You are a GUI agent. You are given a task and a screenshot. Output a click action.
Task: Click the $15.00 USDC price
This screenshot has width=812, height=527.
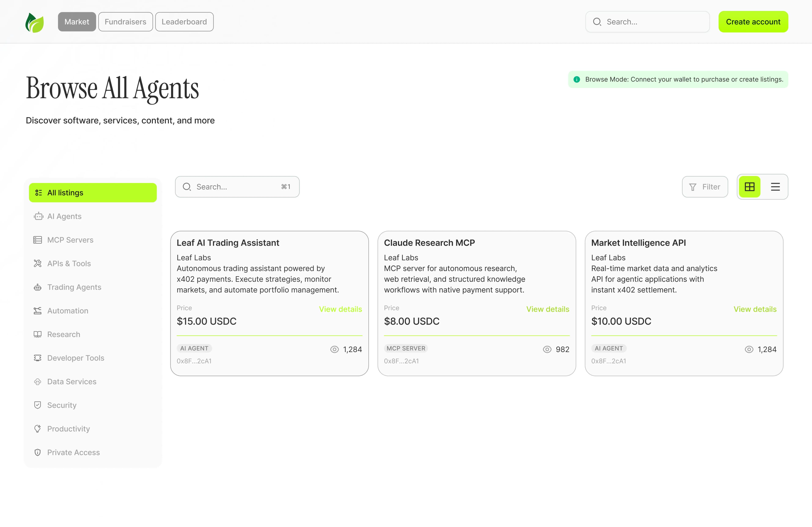point(206,321)
